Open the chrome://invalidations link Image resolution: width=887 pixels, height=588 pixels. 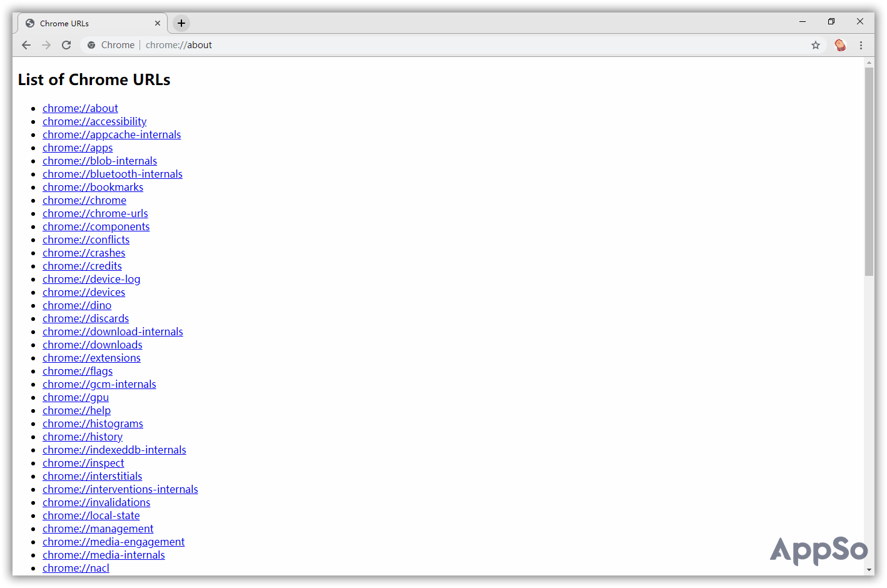point(96,502)
